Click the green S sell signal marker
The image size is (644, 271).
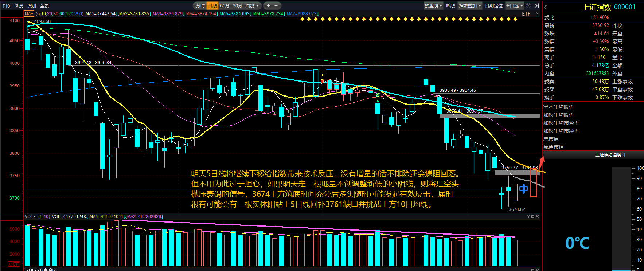(378, 95)
